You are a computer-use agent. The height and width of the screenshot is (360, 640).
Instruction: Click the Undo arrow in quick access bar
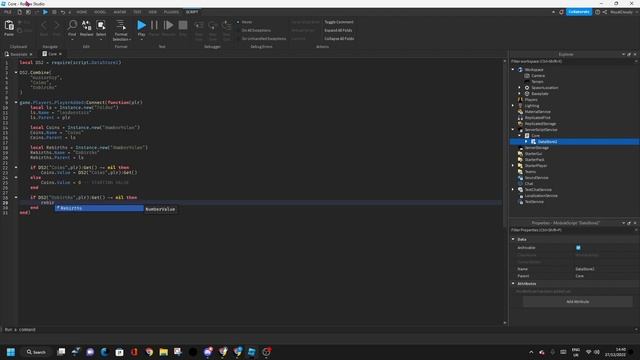click(x=63, y=12)
